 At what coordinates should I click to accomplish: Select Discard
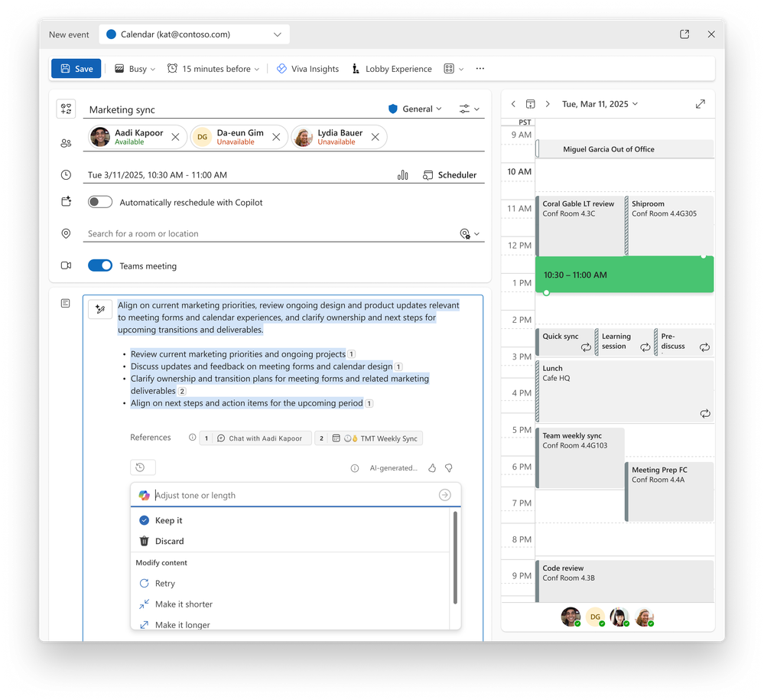coord(291,541)
